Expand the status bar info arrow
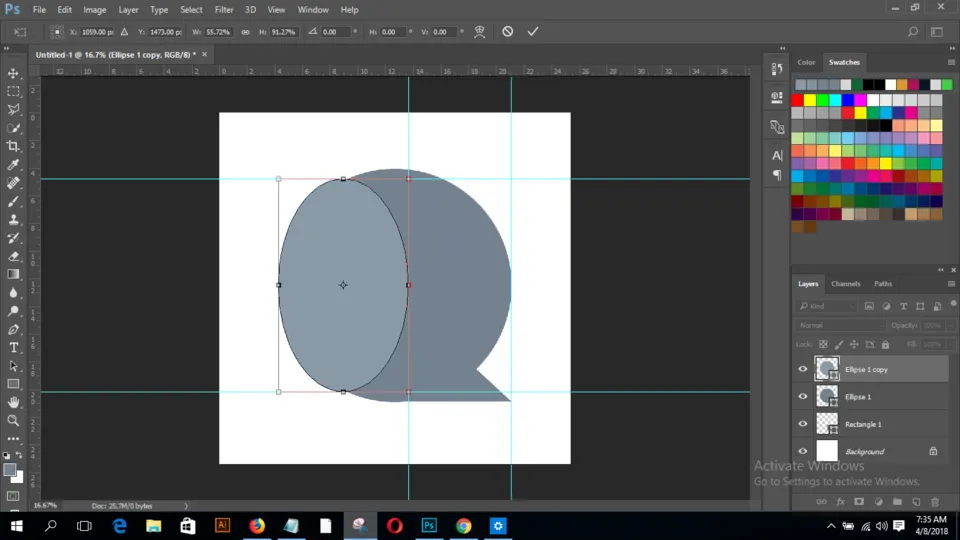The width and height of the screenshot is (960, 540). tap(186, 506)
